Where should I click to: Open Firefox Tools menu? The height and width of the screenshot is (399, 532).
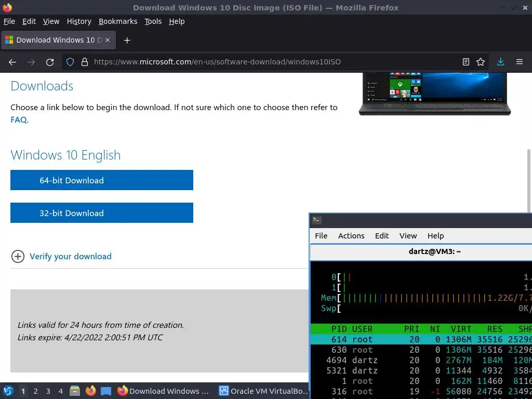pos(153,21)
